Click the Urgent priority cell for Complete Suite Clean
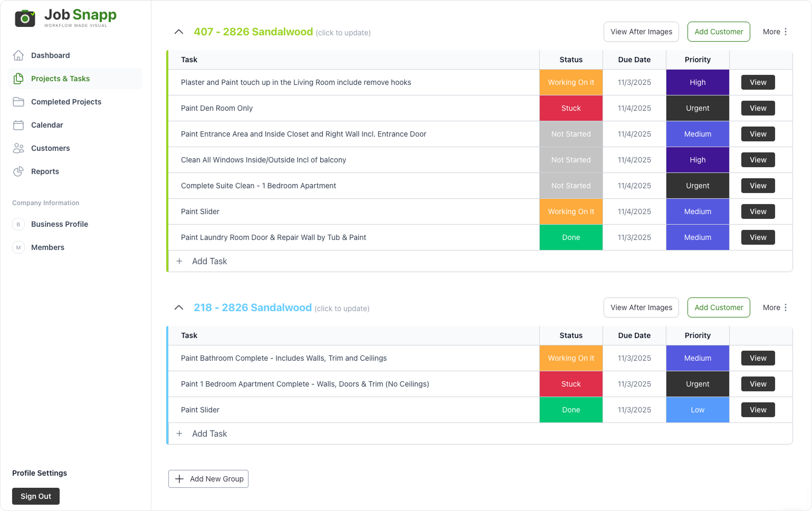Screen dimensions: 812x511 (698, 186)
